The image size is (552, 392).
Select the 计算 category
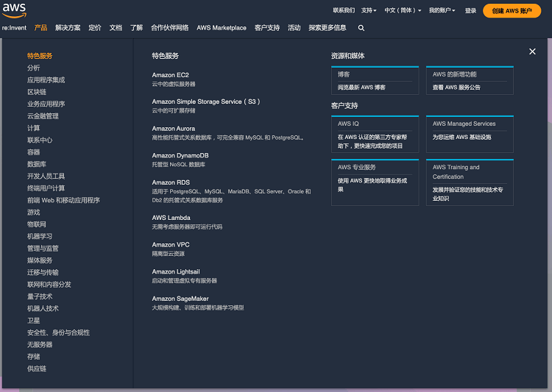33,128
